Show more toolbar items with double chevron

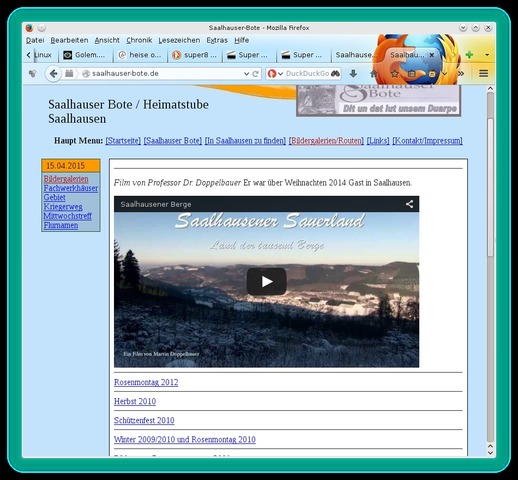coord(461,74)
